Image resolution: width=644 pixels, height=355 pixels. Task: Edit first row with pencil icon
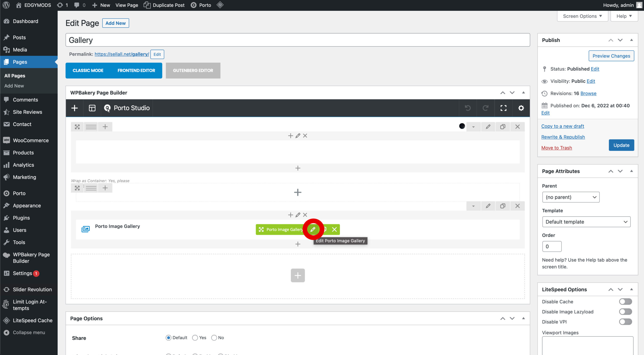488,127
